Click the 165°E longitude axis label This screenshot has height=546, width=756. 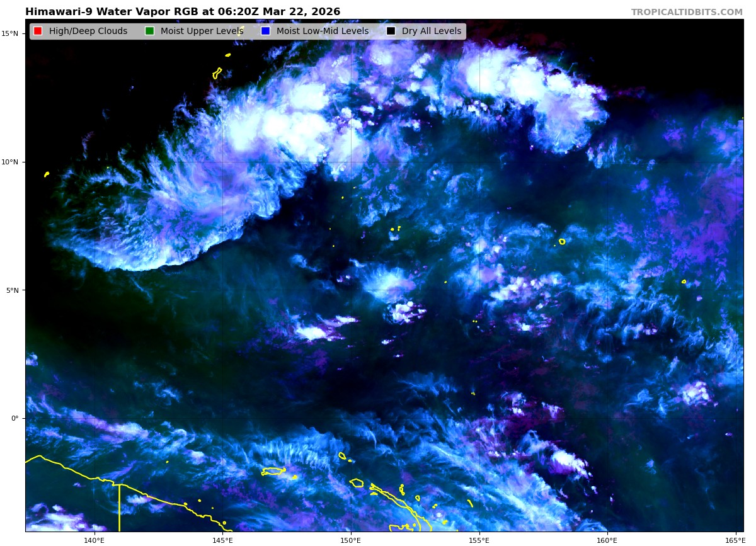click(735, 540)
